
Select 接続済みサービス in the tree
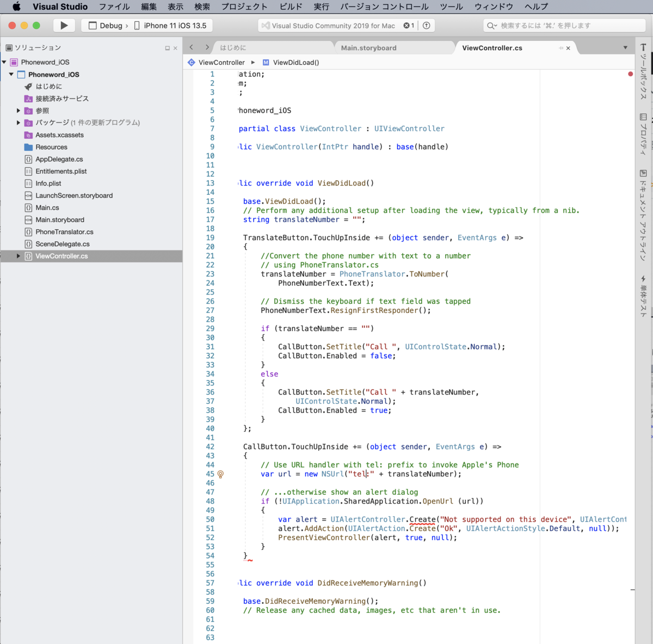(62, 99)
